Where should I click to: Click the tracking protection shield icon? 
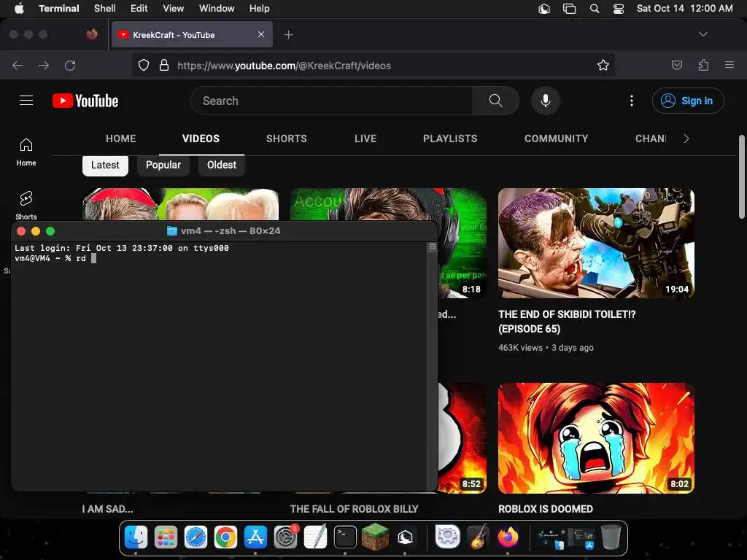coord(144,65)
